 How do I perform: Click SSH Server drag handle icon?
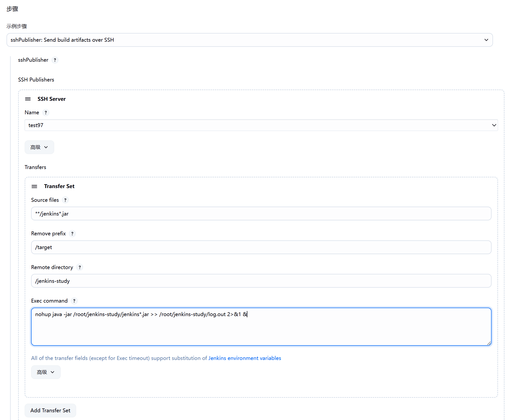point(28,99)
